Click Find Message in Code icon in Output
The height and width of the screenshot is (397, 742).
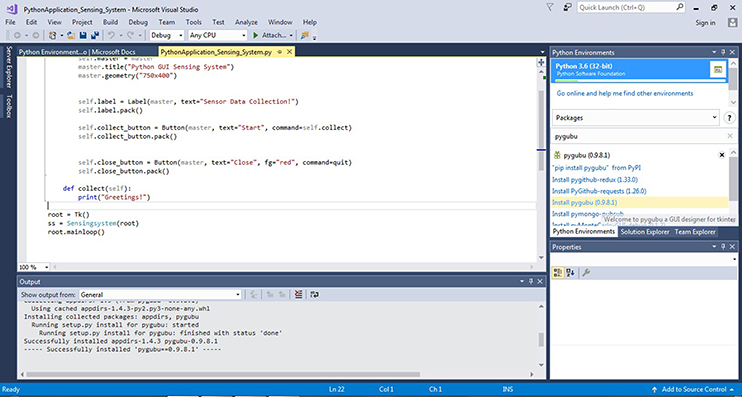pyautogui.click(x=254, y=294)
